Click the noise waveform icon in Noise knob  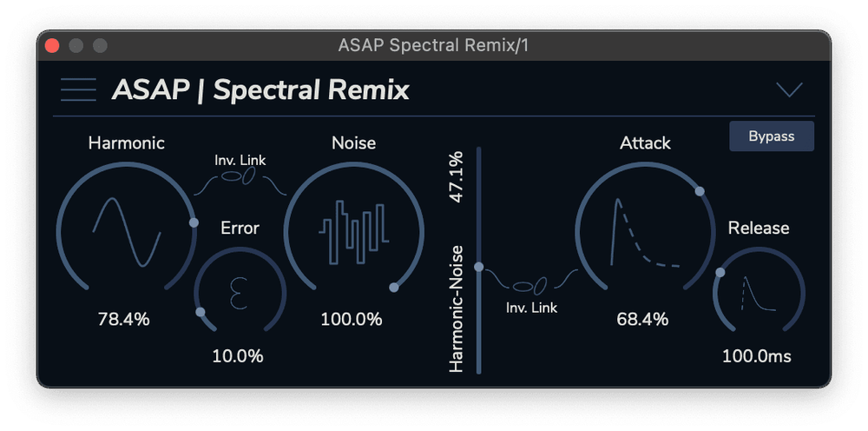[x=354, y=230]
